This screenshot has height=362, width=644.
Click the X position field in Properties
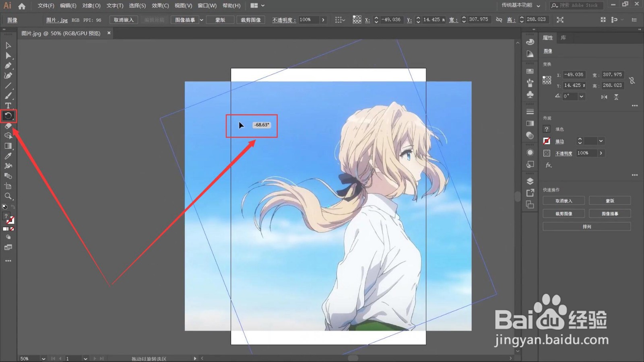pos(574,75)
